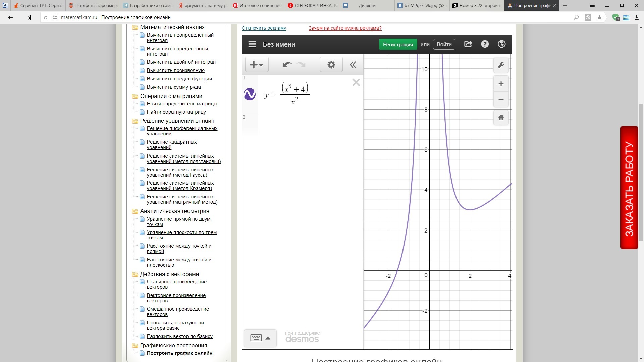Switch to the Диалоги browser tab
This screenshot has height=362, width=644.
coord(367,5)
